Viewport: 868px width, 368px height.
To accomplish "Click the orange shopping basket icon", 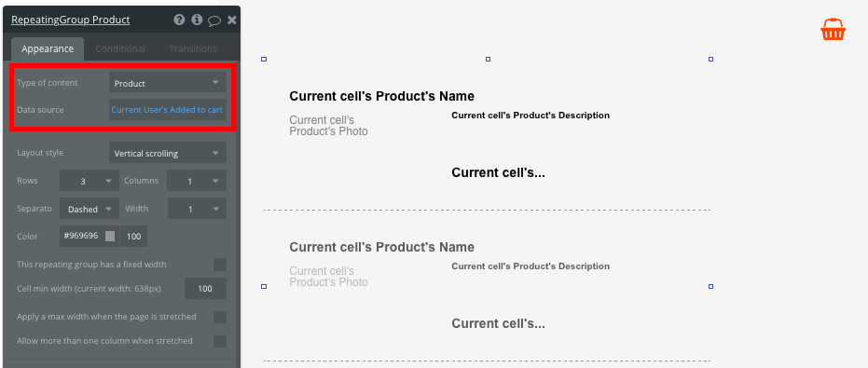I will [x=833, y=29].
